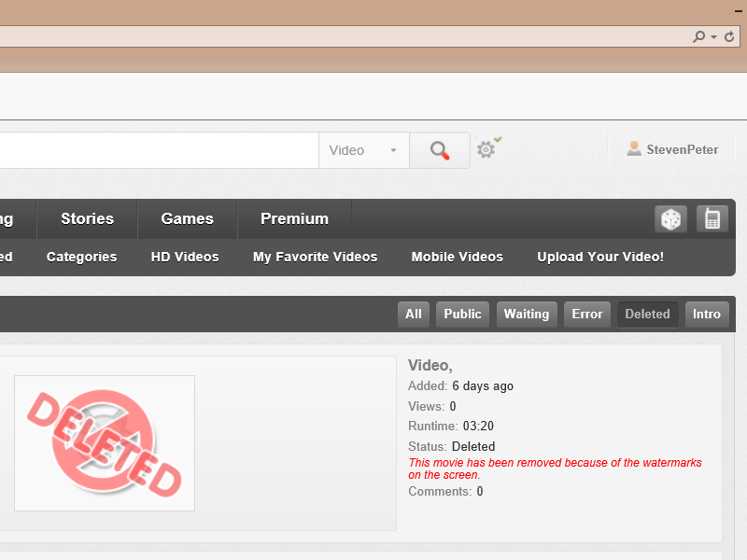
Task: Click the 'Comments: 0' text
Action: [x=445, y=491]
